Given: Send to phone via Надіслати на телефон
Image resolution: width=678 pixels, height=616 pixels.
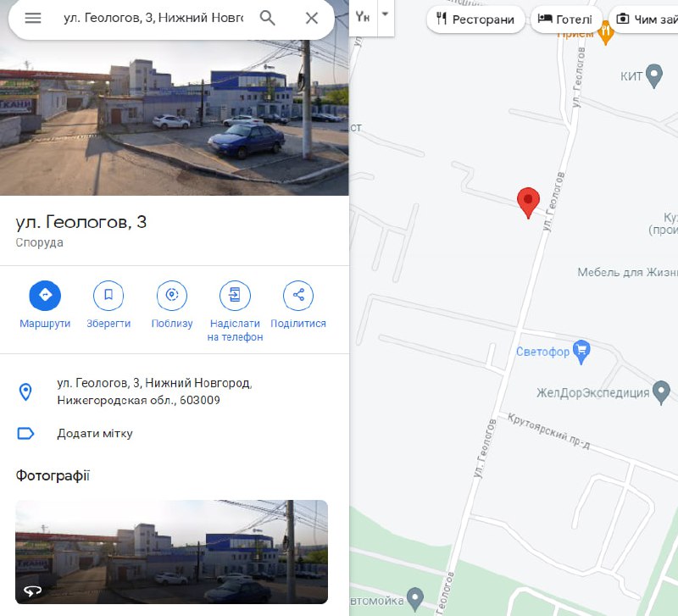Looking at the screenshot, I should (236, 296).
